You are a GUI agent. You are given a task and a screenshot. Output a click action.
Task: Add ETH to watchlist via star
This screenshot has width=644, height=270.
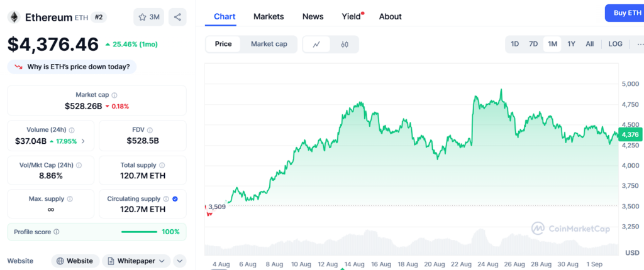click(x=148, y=17)
